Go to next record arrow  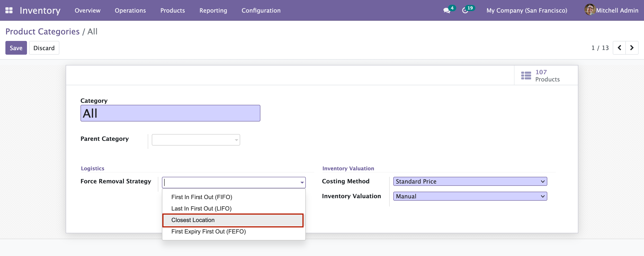[x=632, y=47]
